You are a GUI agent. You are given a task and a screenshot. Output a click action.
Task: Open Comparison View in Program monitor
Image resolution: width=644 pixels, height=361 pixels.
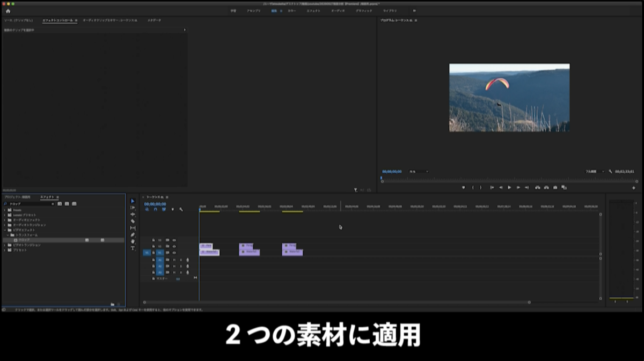(563, 188)
